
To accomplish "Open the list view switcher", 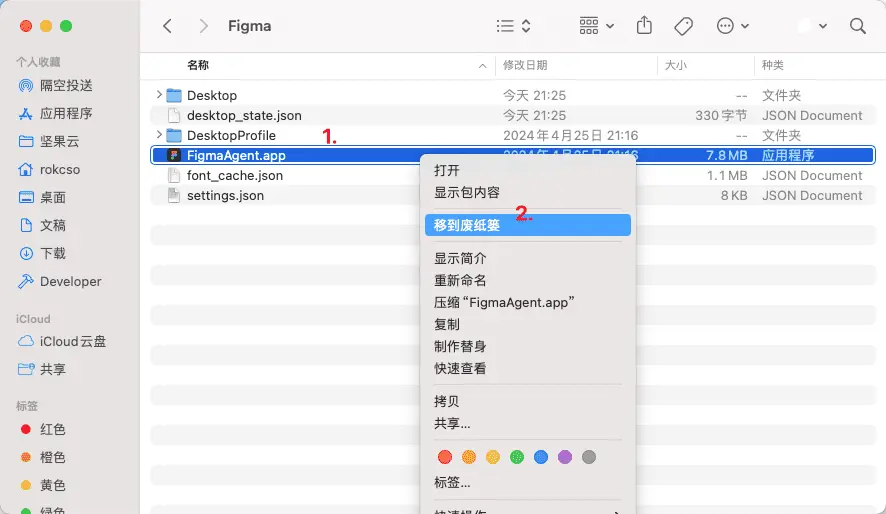I will pyautogui.click(x=513, y=26).
